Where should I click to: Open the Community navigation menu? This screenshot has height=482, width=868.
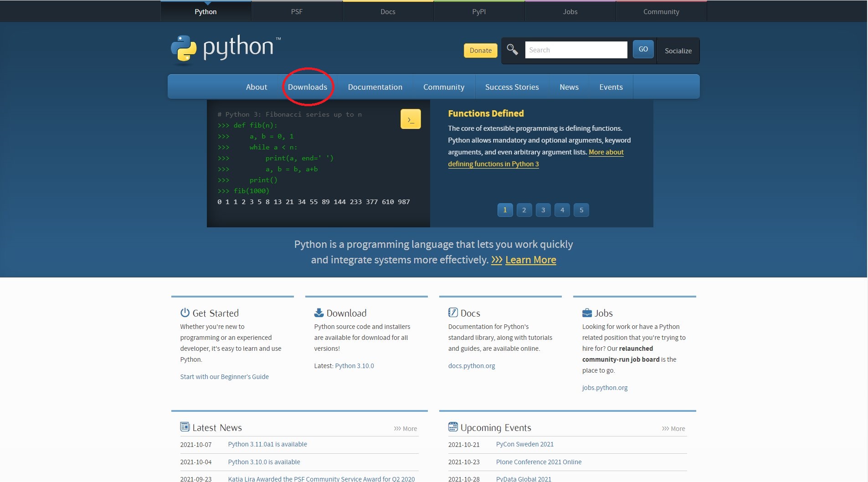[x=444, y=87]
